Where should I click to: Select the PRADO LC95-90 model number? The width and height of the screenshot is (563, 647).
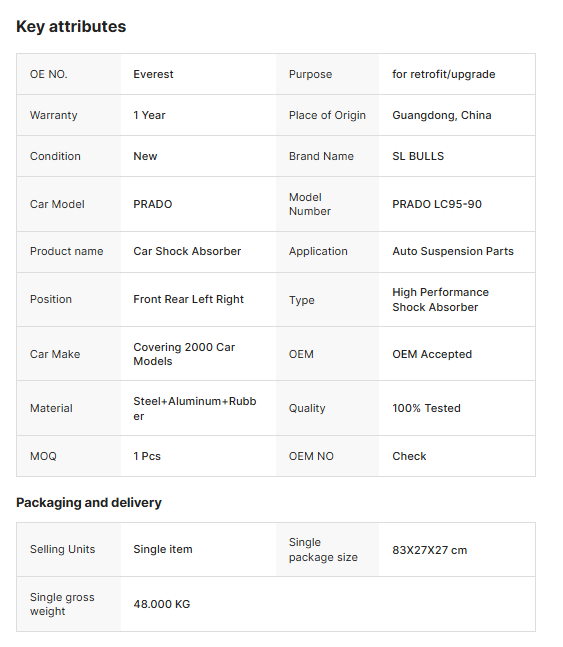click(437, 204)
